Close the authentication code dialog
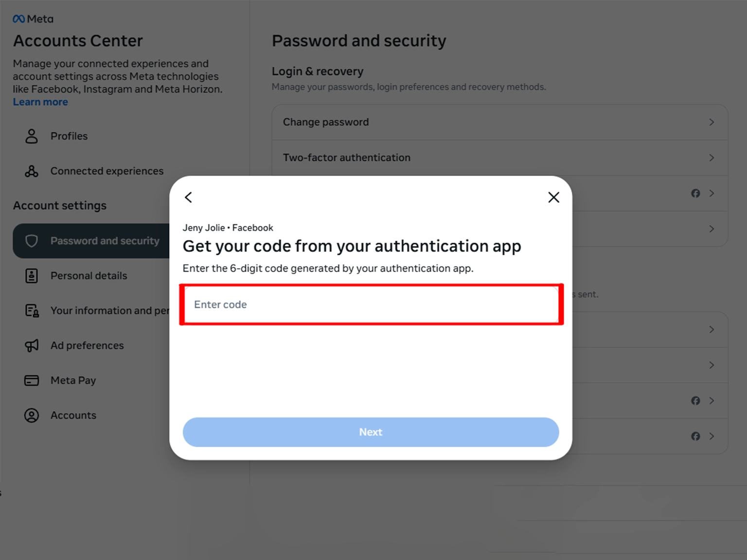Image resolution: width=747 pixels, height=560 pixels. point(553,197)
